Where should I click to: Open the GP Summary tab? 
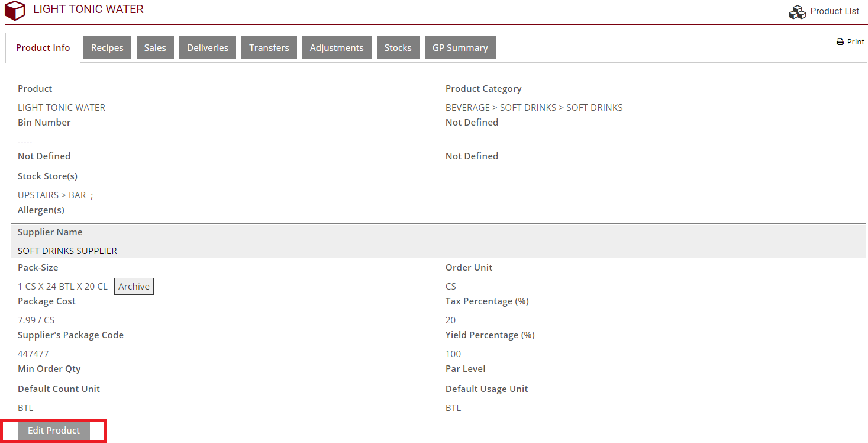(x=460, y=48)
